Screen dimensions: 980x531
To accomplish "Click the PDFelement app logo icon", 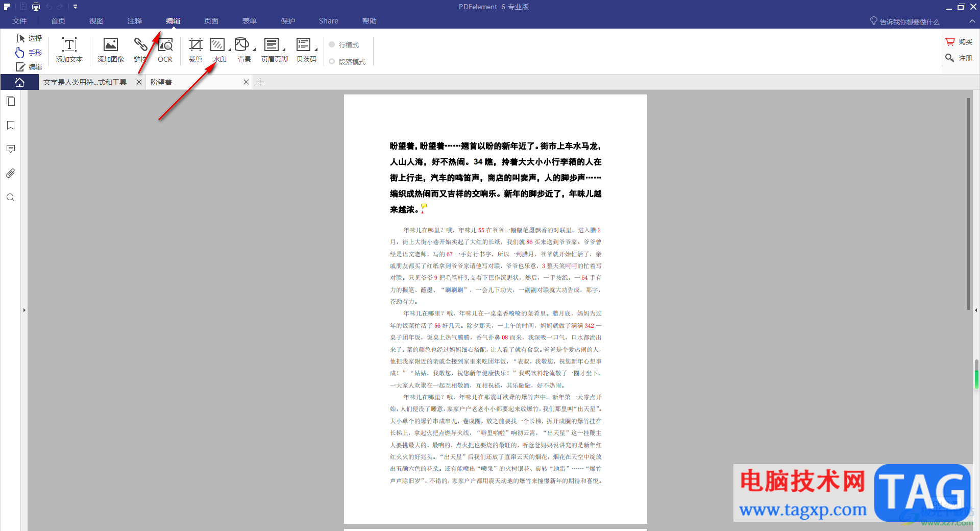I will click(7, 7).
